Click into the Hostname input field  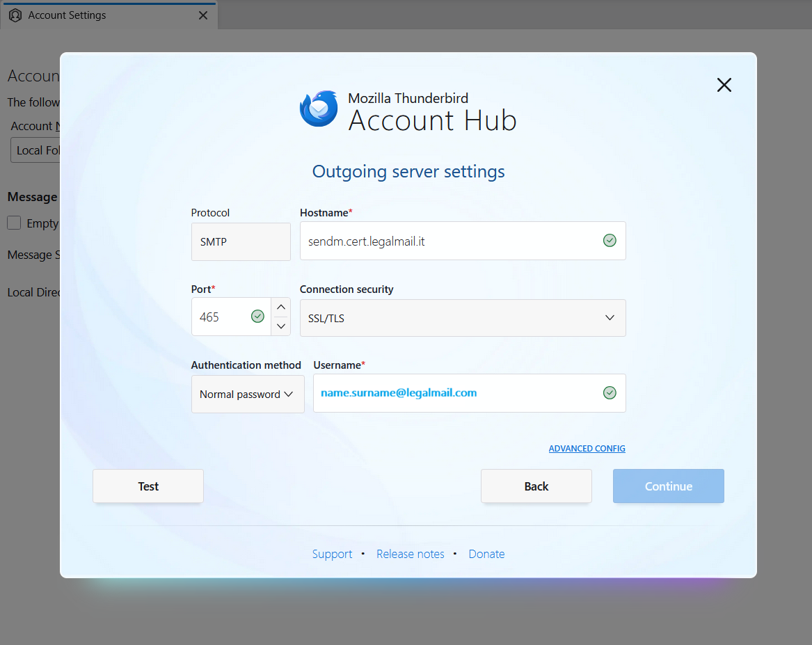click(x=449, y=241)
